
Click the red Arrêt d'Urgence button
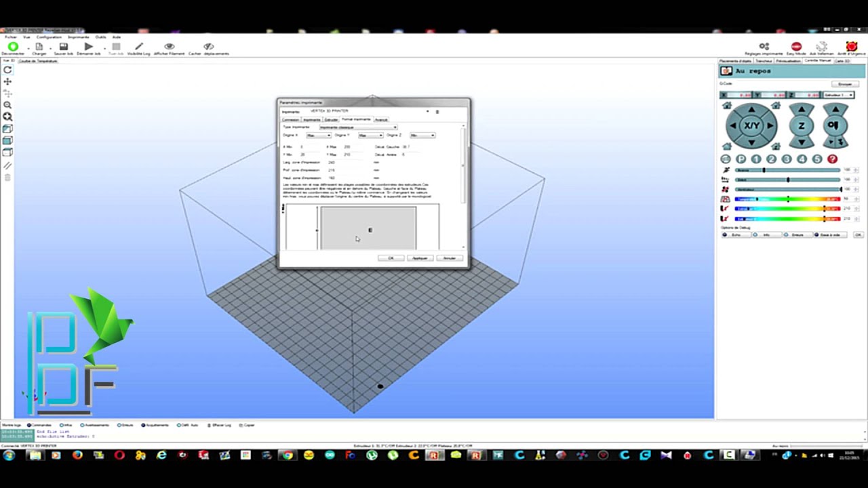tap(852, 46)
